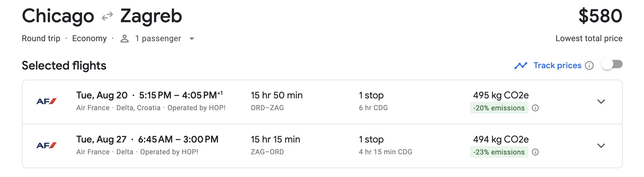This screenshot has width=644, height=177.
Task: Click the info icon beside -23% emissions
Action: (535, 152)
